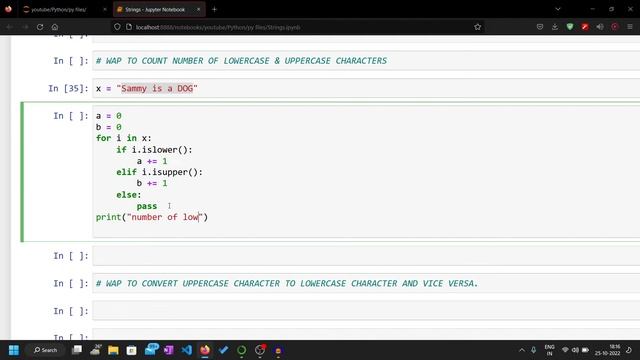Screen dimensions: 640x360
Task: Click the forward navigation arrow
Action: [x=25, y=27]
